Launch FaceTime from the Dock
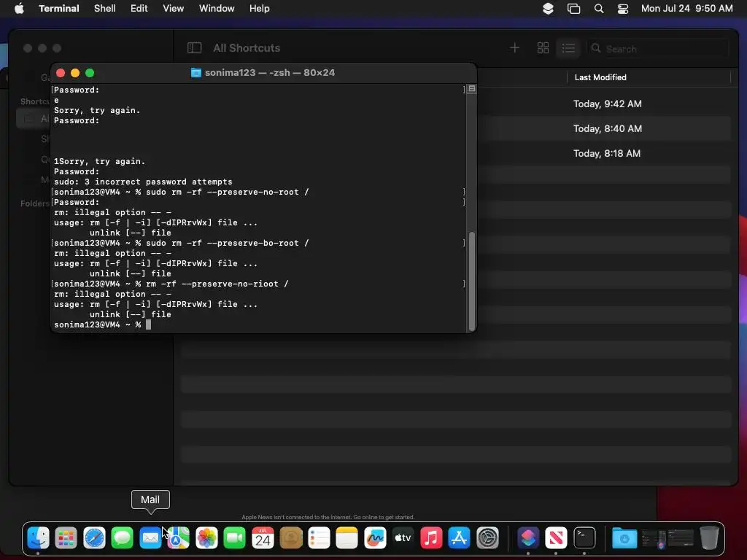The height and width of the screenshot is (560, 747). tap(234, 538)
